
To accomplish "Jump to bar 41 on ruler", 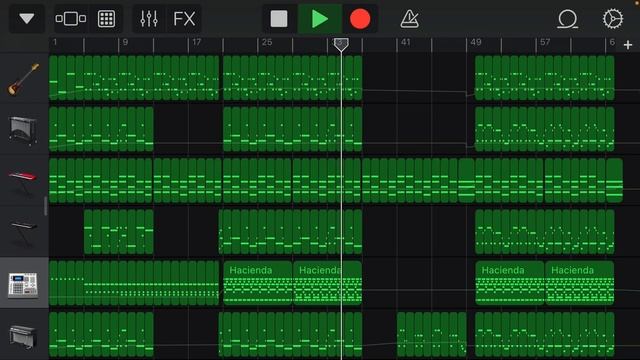I will pos(405,42).
